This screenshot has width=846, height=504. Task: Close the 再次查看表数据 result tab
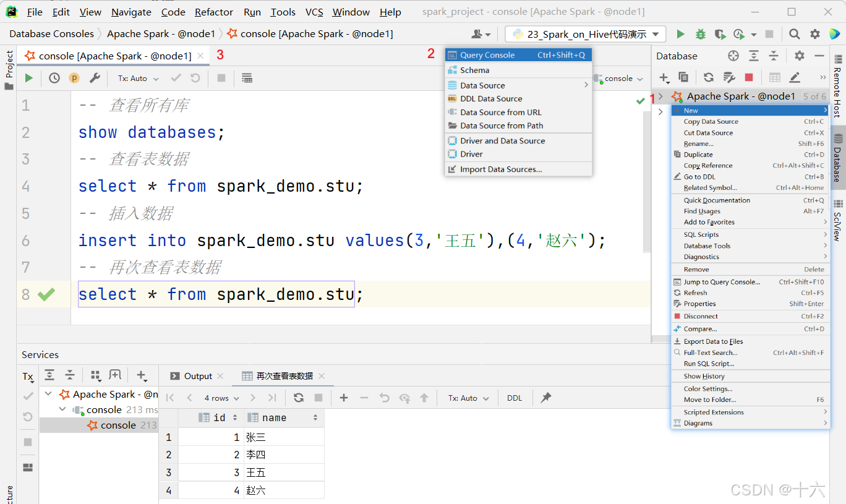click(322, 376)
